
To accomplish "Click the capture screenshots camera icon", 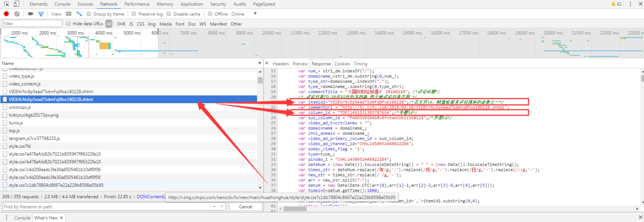I will 30,14.
